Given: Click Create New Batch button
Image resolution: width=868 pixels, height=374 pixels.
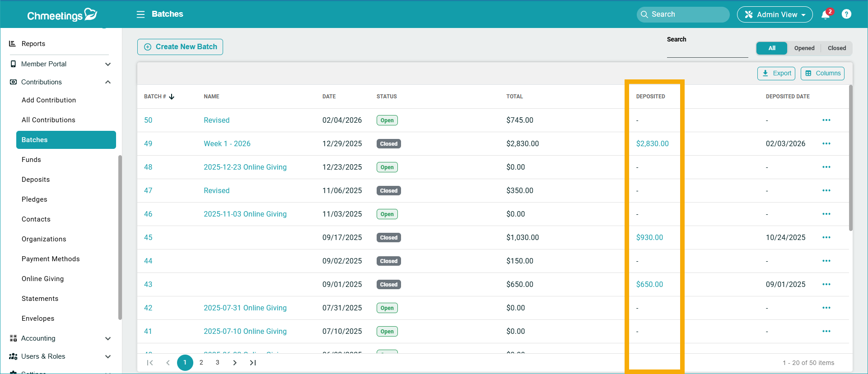Looking at the screenshot, I should (180, 47).
